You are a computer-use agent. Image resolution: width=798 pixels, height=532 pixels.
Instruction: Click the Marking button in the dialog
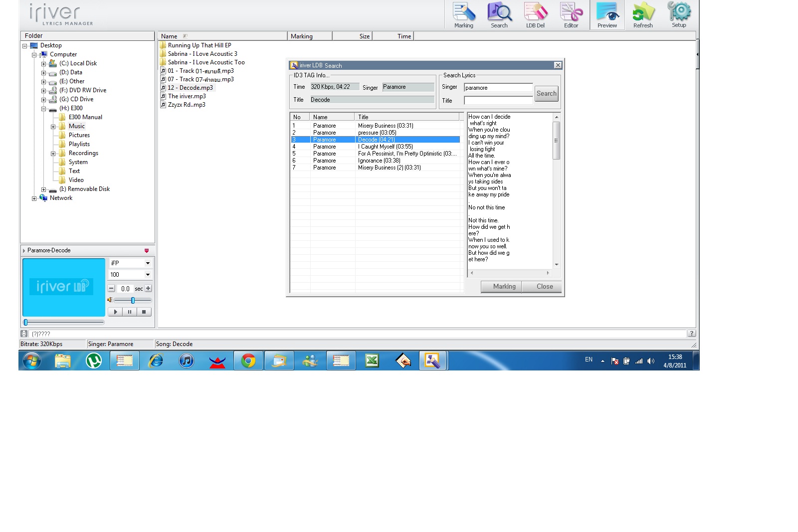tap(501, 287)
